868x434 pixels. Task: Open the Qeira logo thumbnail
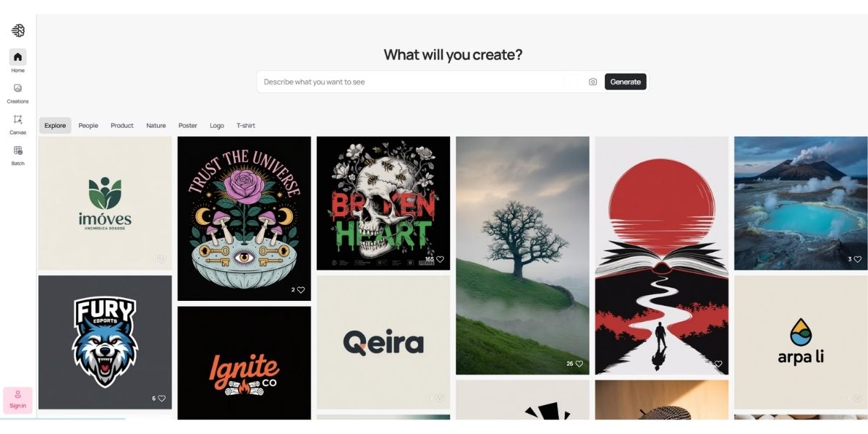(x=383, y=342)
